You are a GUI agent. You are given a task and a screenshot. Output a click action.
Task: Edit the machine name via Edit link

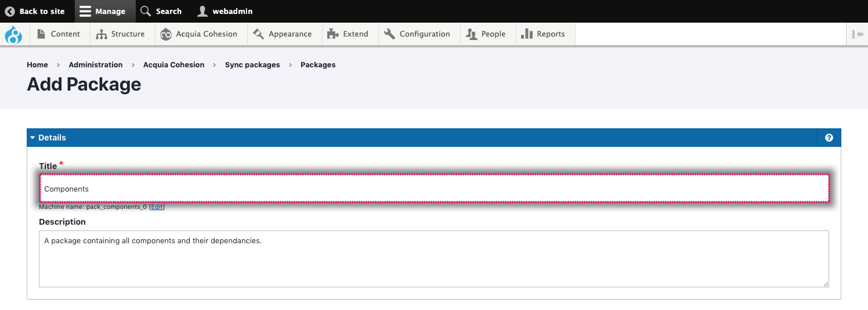[x=157, y=207]
